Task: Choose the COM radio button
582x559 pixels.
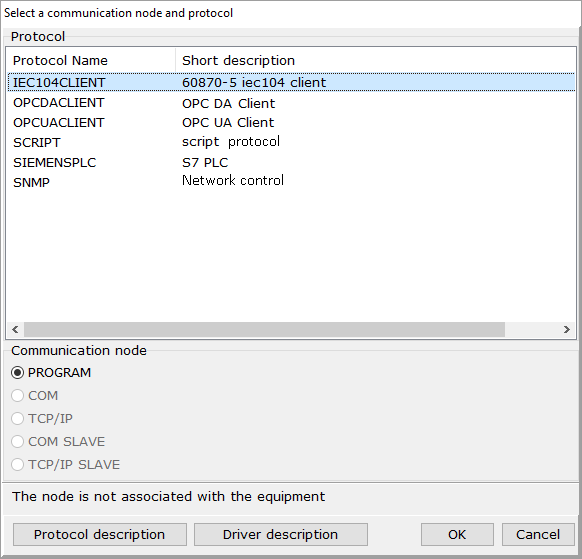Action: 17,395
